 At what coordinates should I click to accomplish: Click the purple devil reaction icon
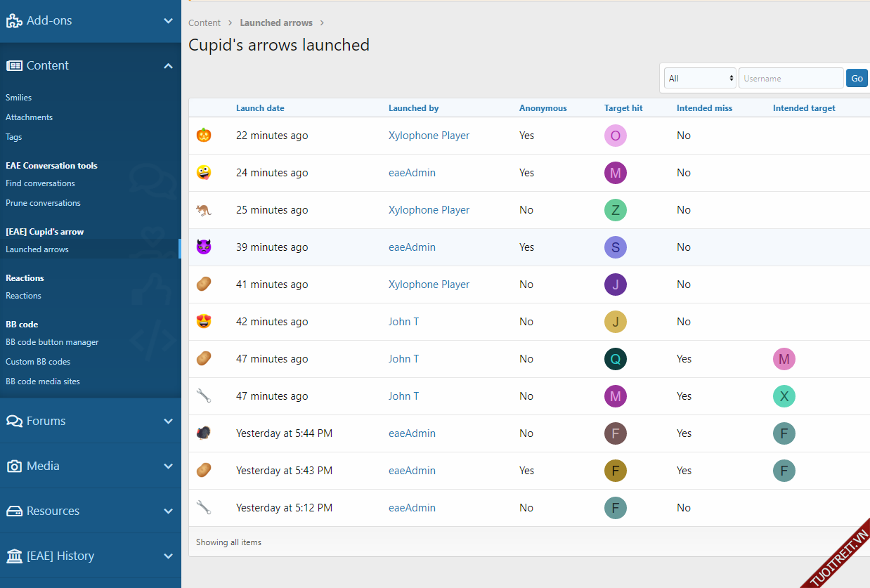tap(204, 247)
